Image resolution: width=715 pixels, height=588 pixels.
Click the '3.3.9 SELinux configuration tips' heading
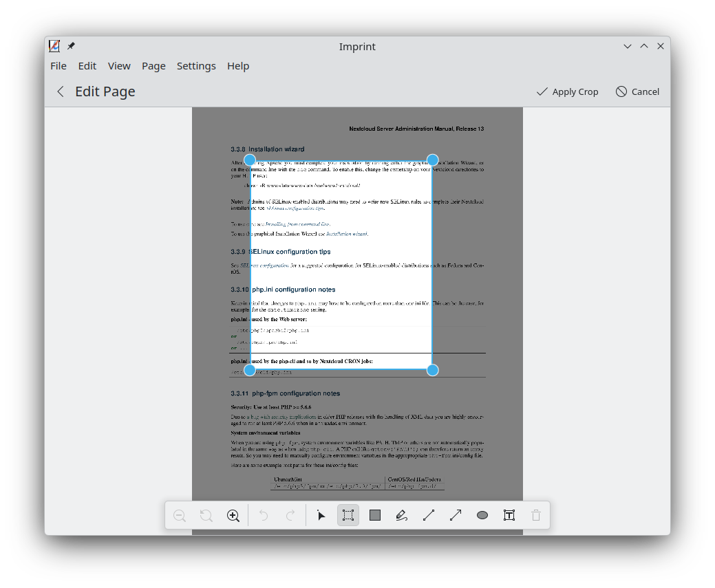coord(281,252)
